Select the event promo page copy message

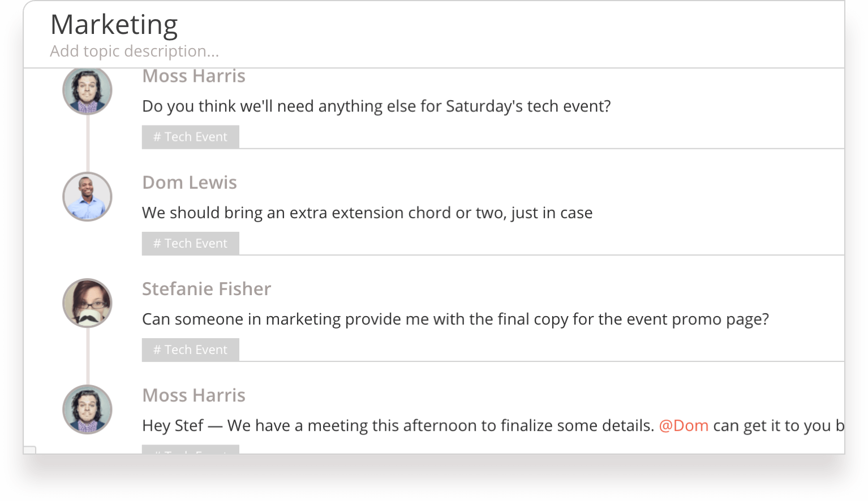[456, 319]
